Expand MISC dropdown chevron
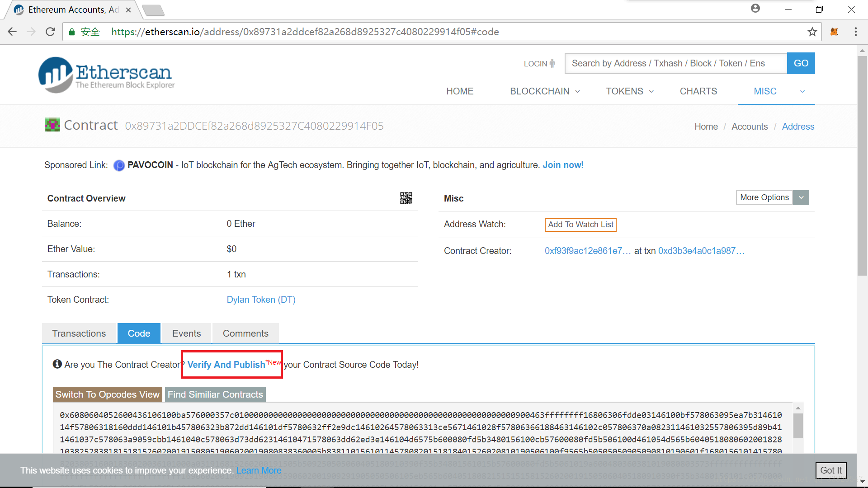868x488 pixels. tap(802, 92)
